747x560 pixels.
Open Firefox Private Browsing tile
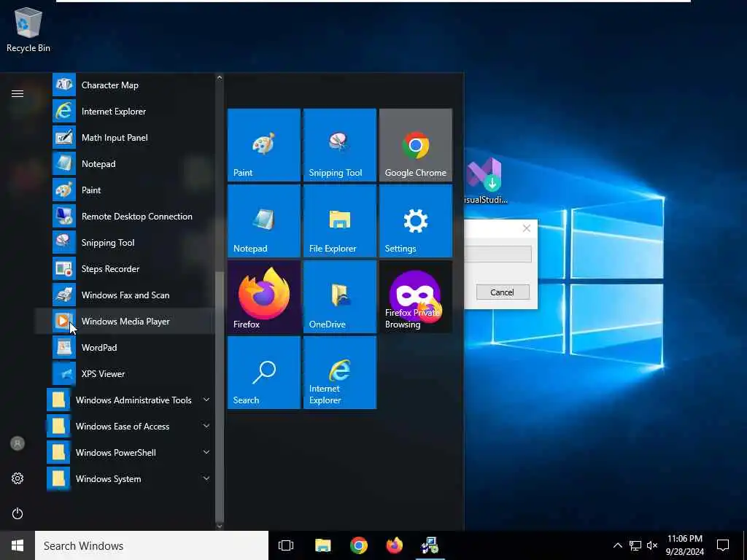click(x=415, y=296)
